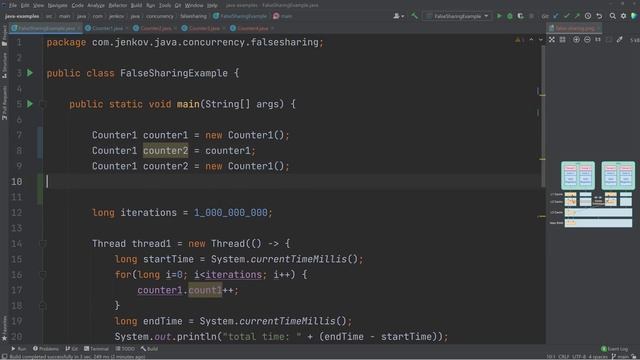The height and width of the screenshot is (360, 640).
Task: Click main method breadcrumb in navigation bar
Action: (x=282, y=16)
